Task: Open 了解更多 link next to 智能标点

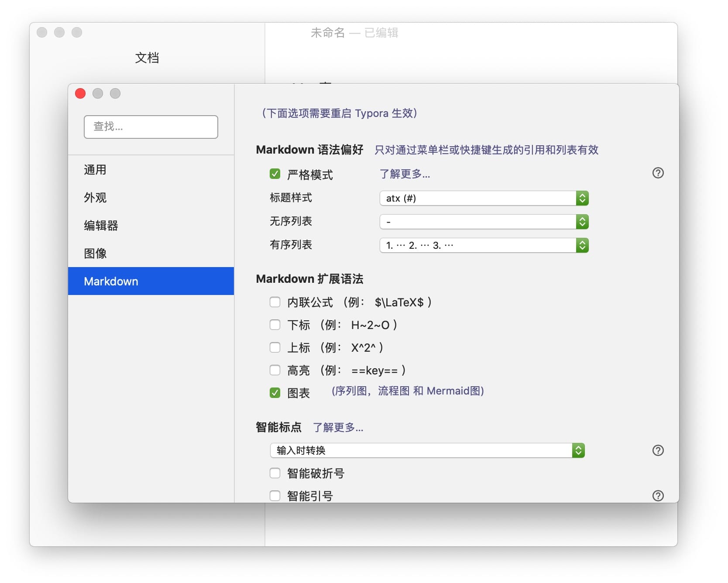Action: pyautogui.click(x=338, y=427)
